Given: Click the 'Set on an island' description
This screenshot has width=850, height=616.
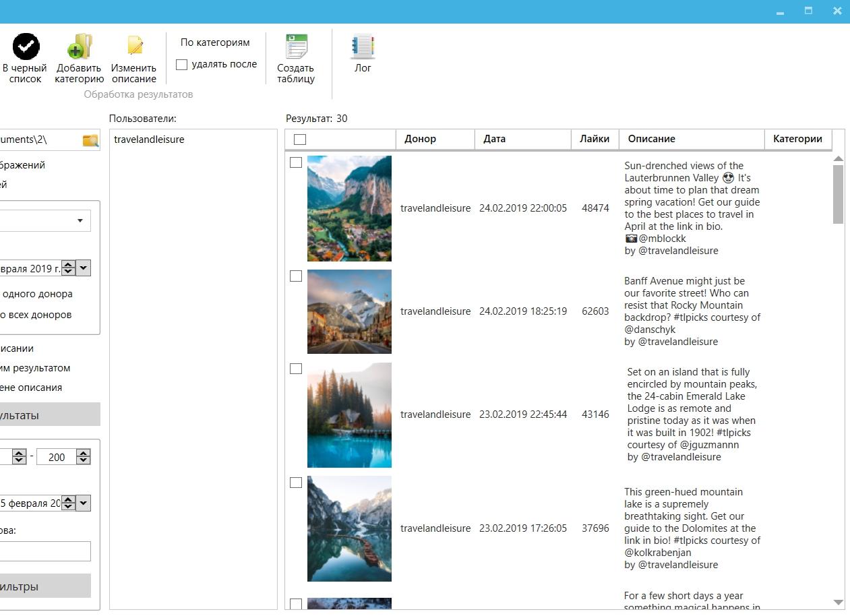Looking at the screenshot, I should coord(693,414).
